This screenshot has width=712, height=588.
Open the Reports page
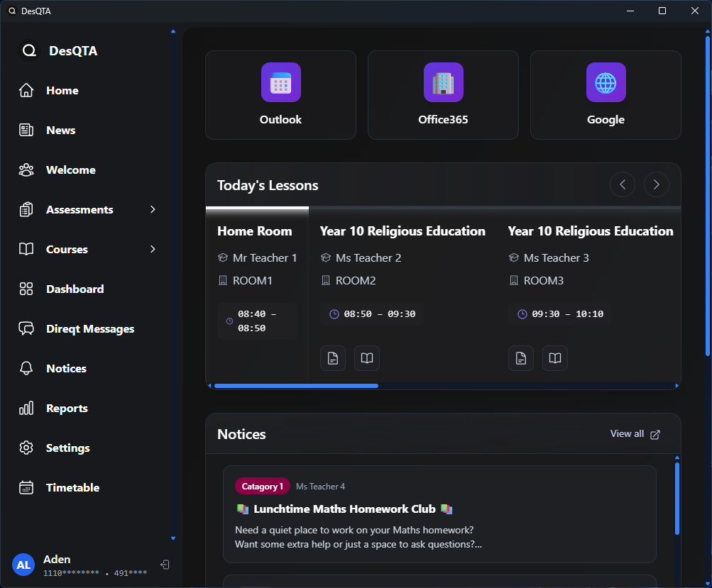tap(87, 409)
